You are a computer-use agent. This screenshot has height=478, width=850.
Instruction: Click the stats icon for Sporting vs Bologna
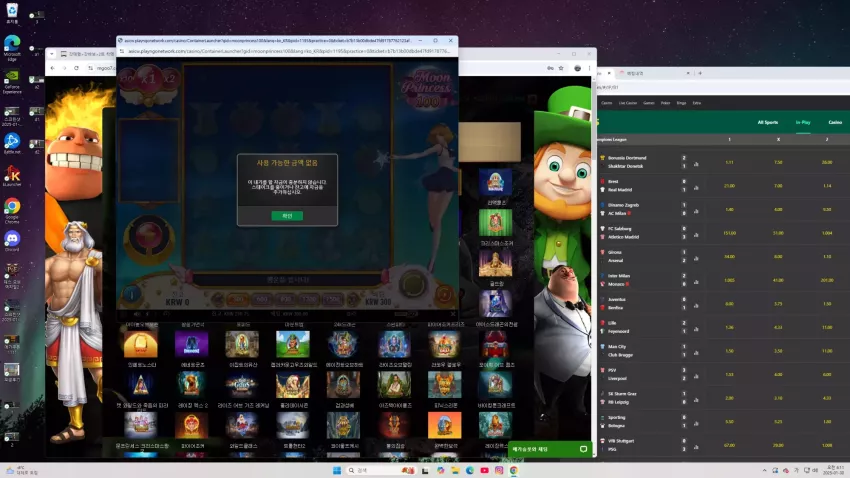pyautogui.click(x=696, y=423)
